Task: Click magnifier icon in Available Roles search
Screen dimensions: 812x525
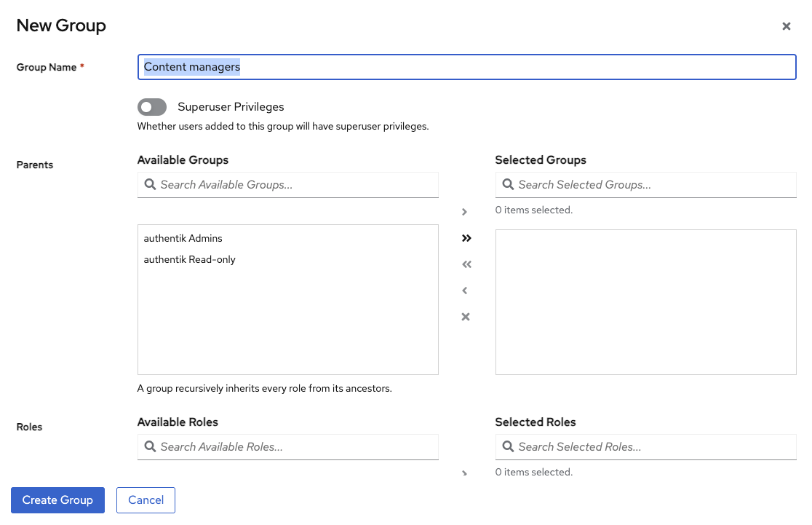Action: [151, 447]
